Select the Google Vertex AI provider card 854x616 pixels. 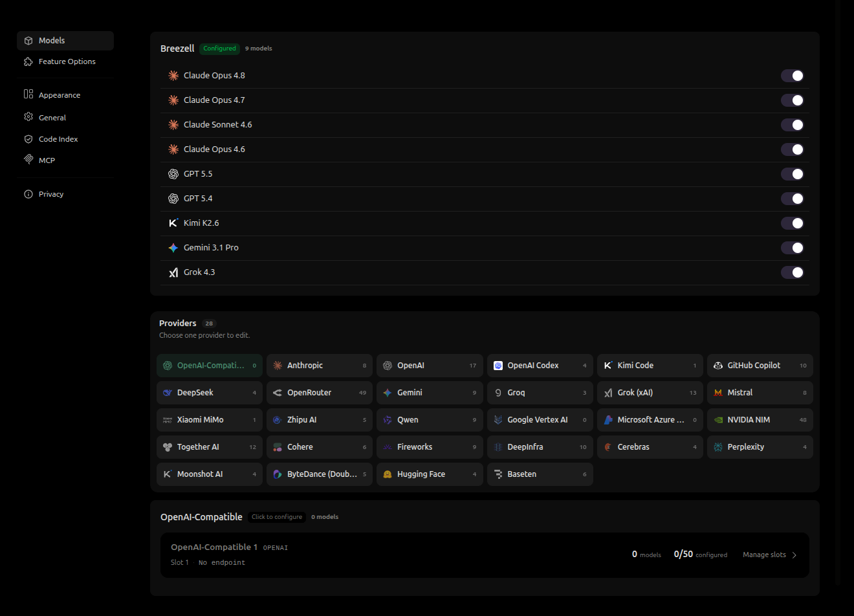point(540,420)
